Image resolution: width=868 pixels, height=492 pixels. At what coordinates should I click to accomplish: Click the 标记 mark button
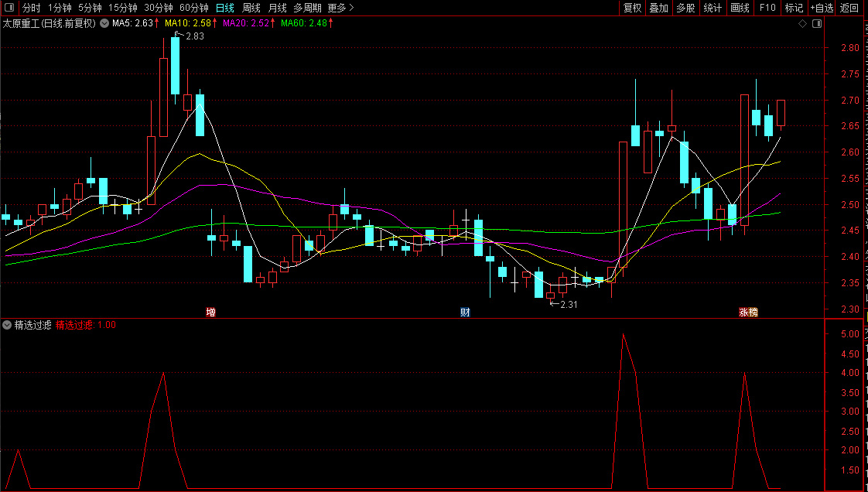794,8
